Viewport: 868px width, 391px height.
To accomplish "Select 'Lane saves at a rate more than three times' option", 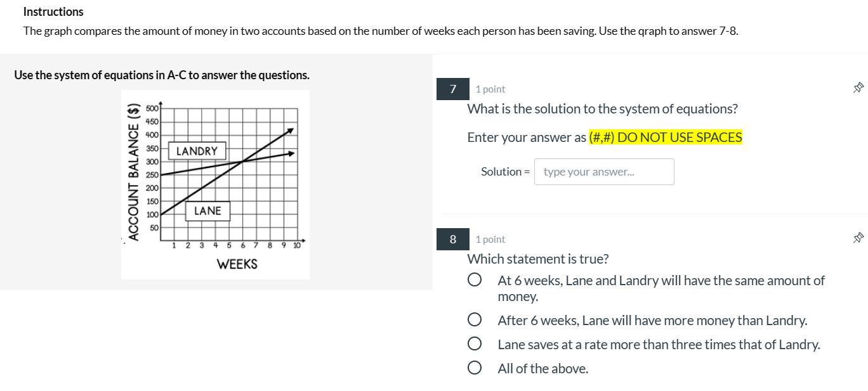I will [x=475, y=344].
